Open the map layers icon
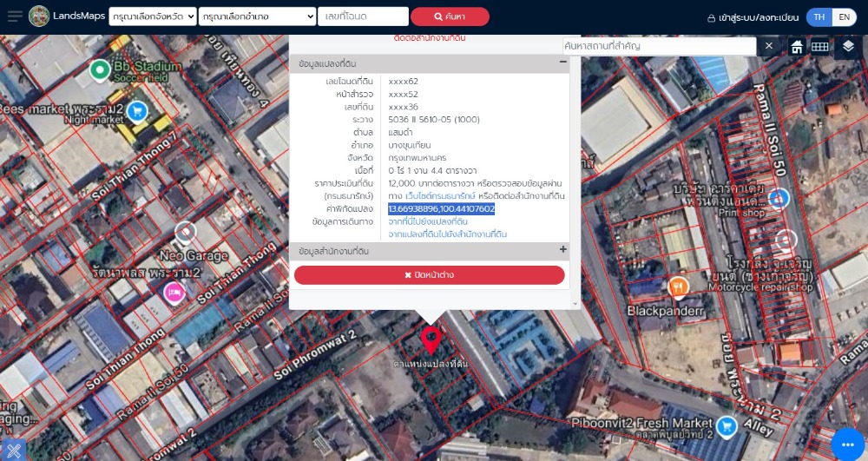Image resolution: width=868 pixels, height=461 pixels. (848, 47)
